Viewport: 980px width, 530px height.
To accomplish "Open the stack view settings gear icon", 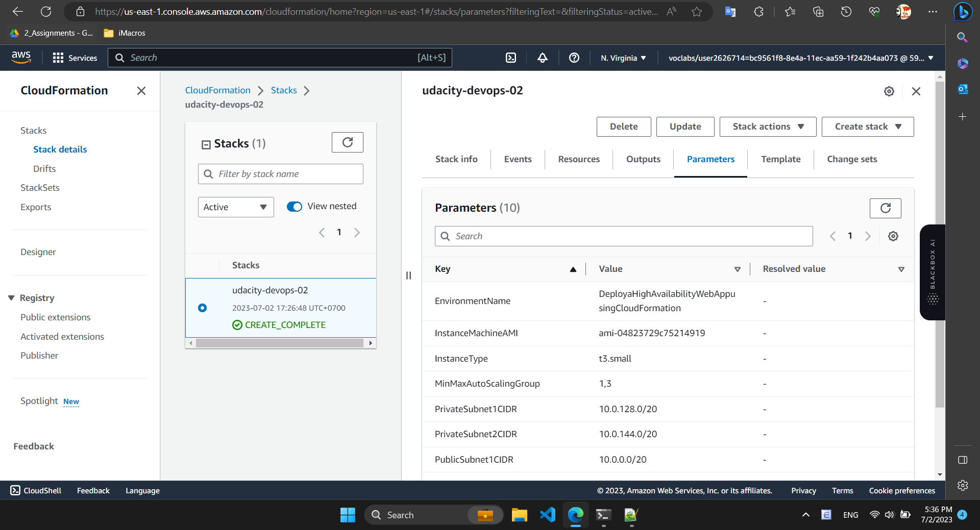I will 889,91.
